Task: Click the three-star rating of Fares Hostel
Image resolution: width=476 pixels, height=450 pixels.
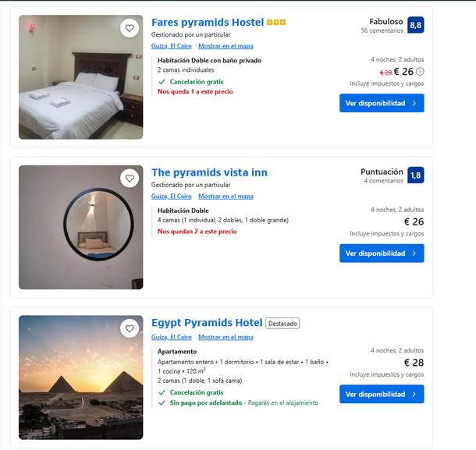Action: click(x=276, y=23)
